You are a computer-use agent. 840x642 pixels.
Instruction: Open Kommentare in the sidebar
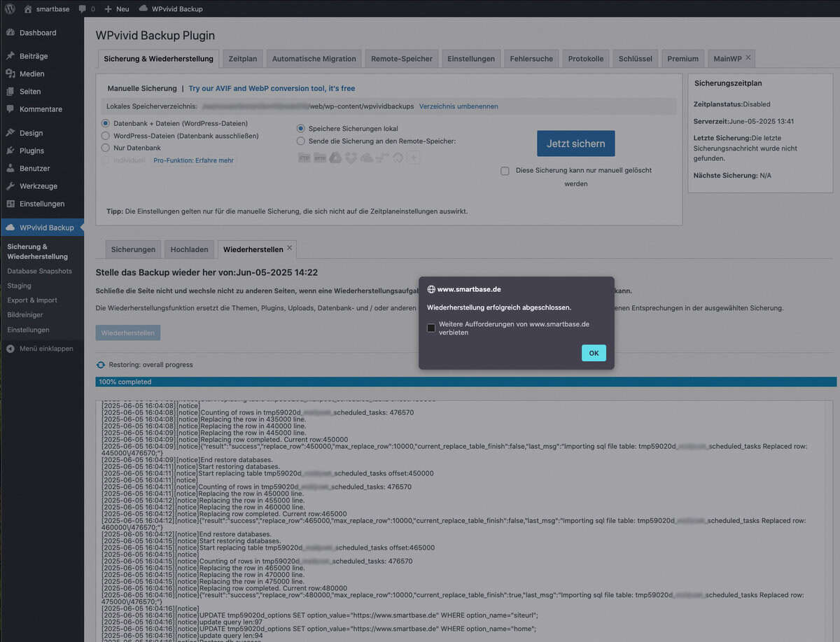tap(42, 109)
